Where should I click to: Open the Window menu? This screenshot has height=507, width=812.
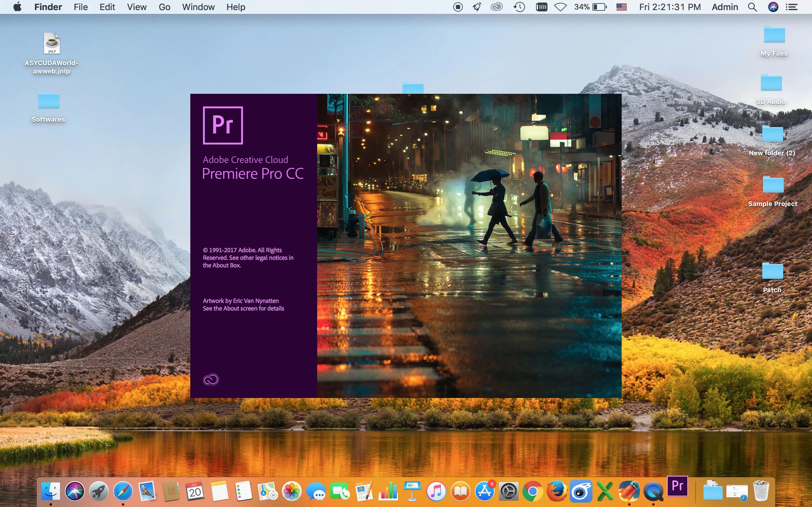(198, 7)
